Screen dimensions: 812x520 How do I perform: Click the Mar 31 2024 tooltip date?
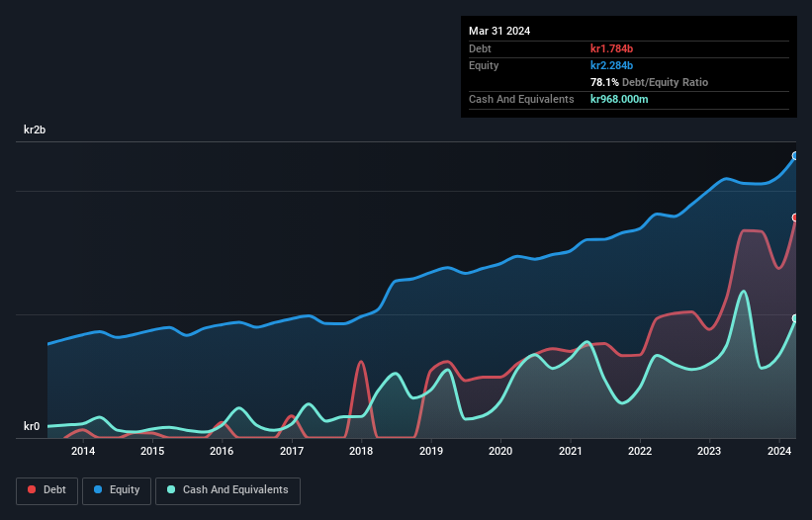tap(499, 31)
